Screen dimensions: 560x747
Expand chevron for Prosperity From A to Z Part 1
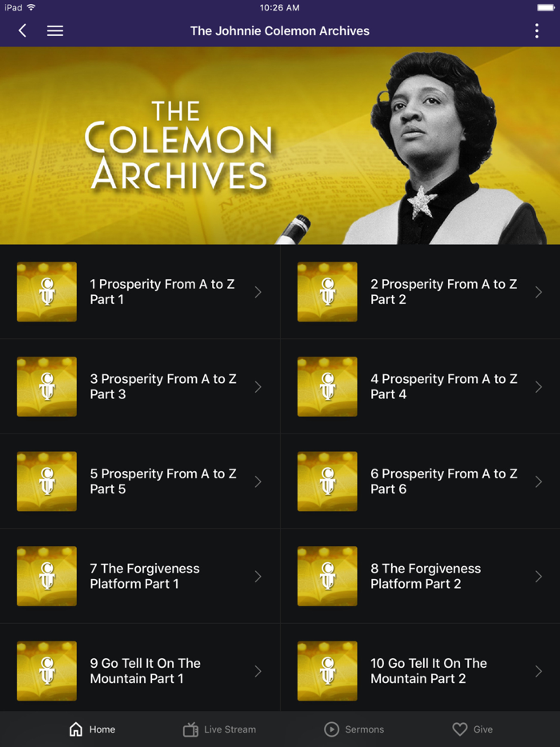[258, 292]
